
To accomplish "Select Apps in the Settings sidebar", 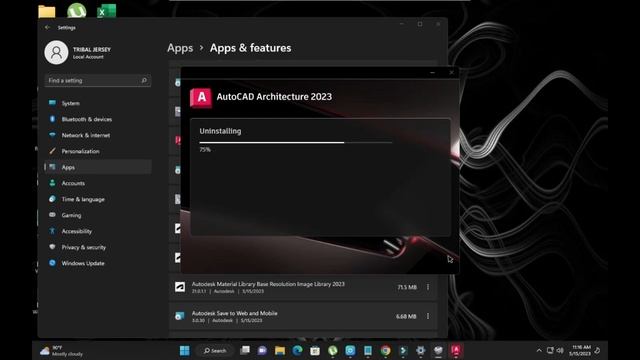I will (98, 167).
